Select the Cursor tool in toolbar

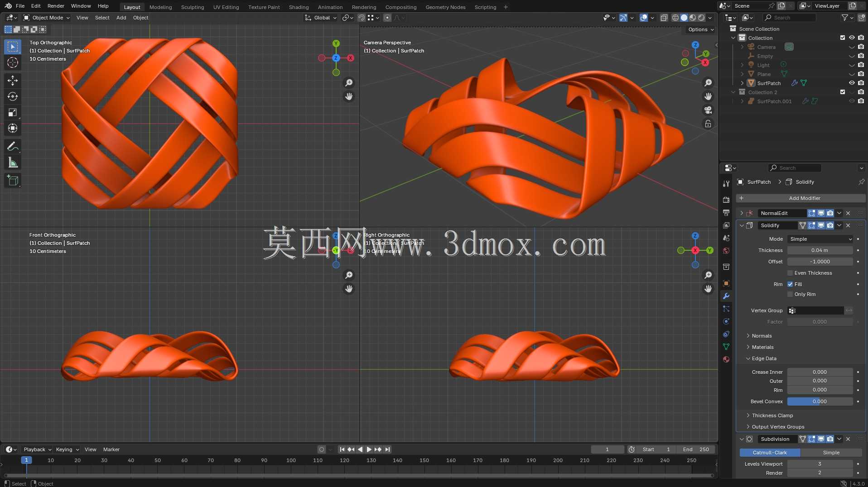pyautogui.click(x=13, y=62)
